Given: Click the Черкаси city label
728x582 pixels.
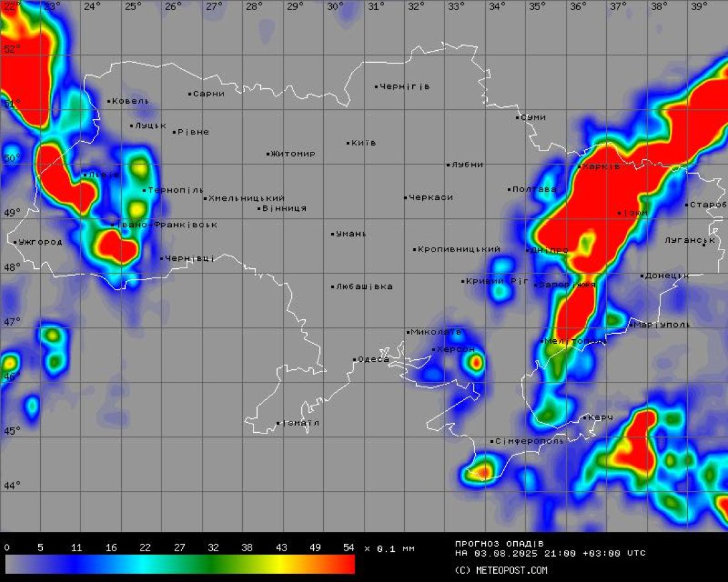Looking at the screenshot, I should pyautogui.click(x=431, y=197).
